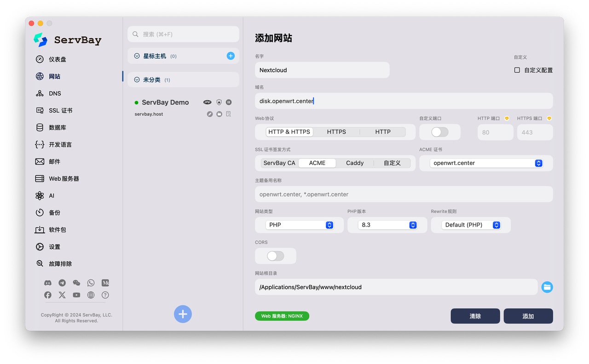Click the HTTP 端口 premium crown icon
Screen dimensions: 589x364
coord(507,119)
